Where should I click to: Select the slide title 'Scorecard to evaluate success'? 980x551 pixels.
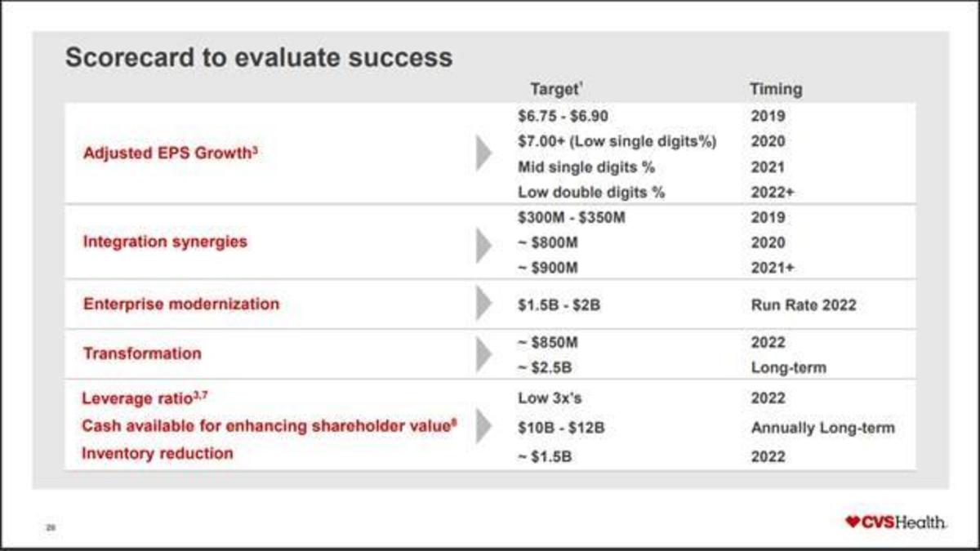pos(258,58)
